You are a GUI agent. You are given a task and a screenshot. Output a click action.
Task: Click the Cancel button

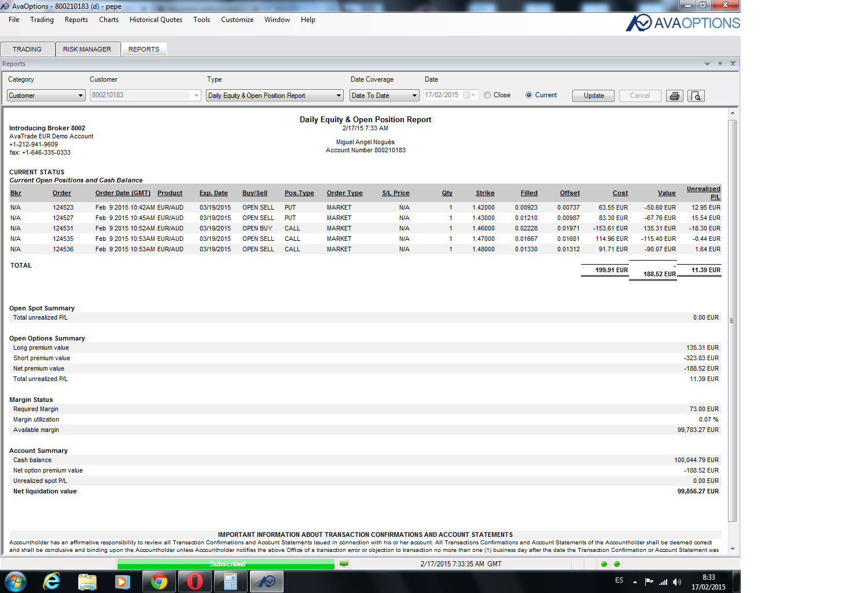pos(640,96)
